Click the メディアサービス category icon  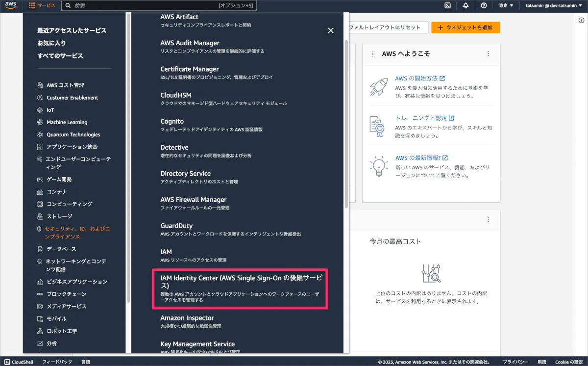(41, 307)
